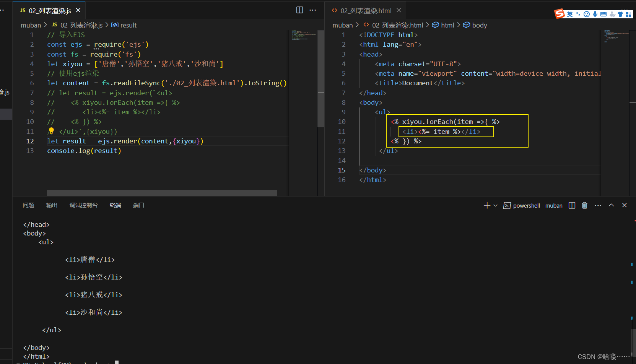Click the fs.readFileSync content line

(167, 83)
